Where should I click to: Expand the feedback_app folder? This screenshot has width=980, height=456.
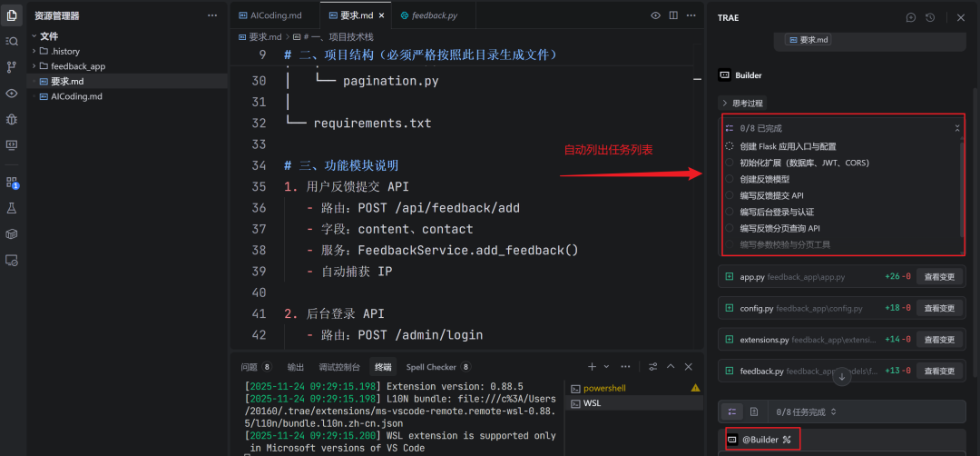[34, 66]
